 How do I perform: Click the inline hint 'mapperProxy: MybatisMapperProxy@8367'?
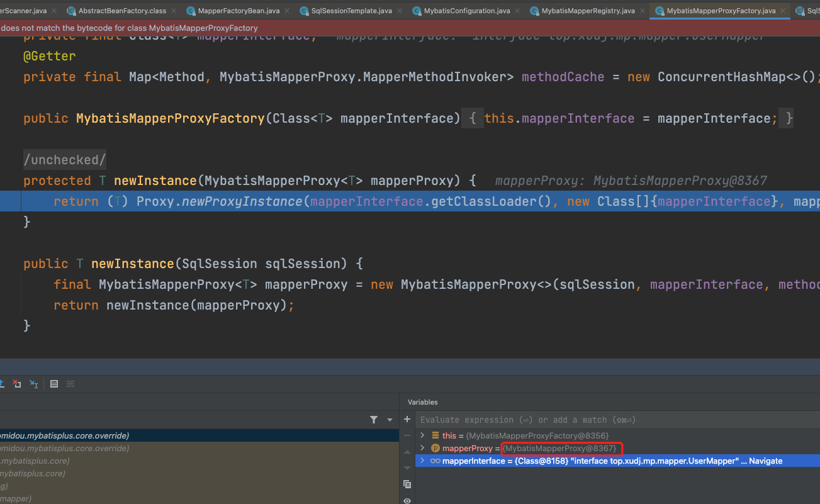[631, 181]
